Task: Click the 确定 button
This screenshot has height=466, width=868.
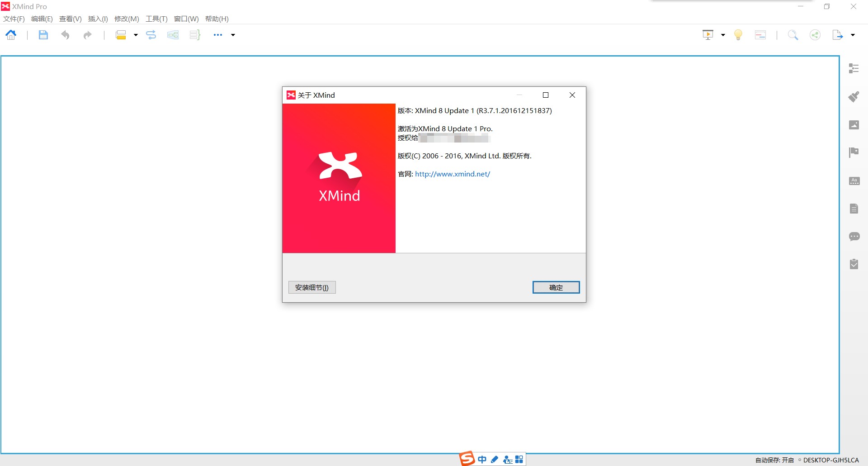Action: (556, 287)
